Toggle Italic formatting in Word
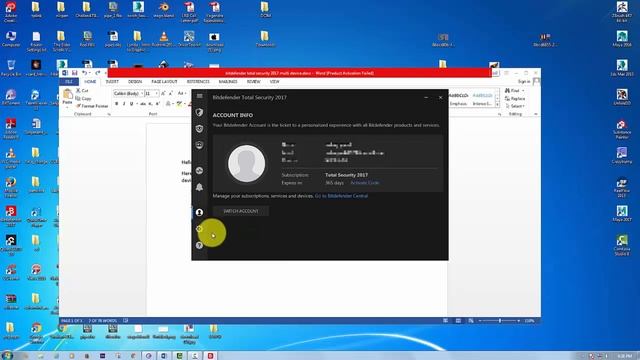Viewport: 640px width, 360px height. 124,104
